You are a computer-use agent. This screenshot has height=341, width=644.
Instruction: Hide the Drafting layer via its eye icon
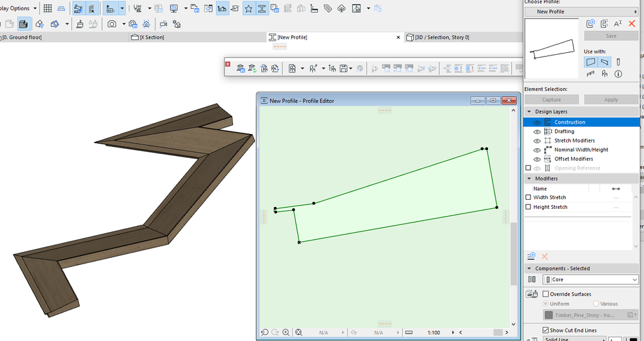[537, 132]
